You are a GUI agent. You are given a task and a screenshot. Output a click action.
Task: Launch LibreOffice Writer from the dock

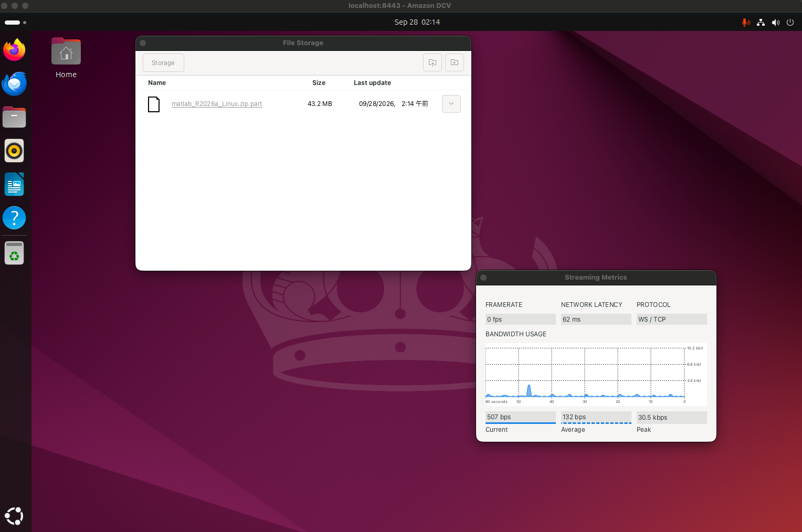[14, 184]
